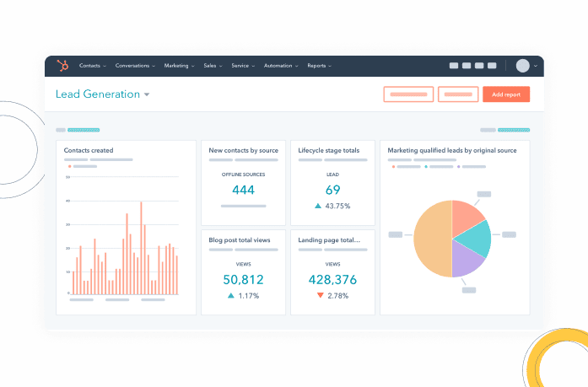This screenshot has width=588, height=387.
Task: Open the Contacts menu
Action: (x=92, y=66)
